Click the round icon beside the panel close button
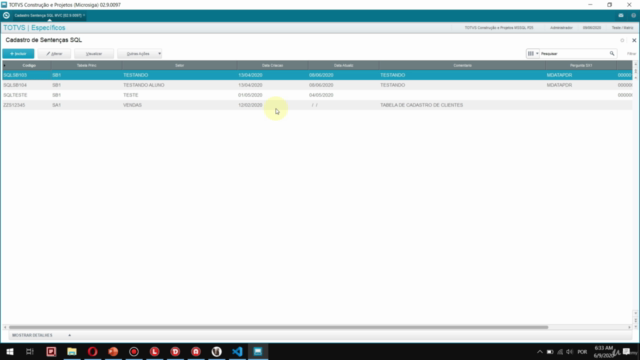Screen dimensions: 640x360 click(x=622, y=40)
